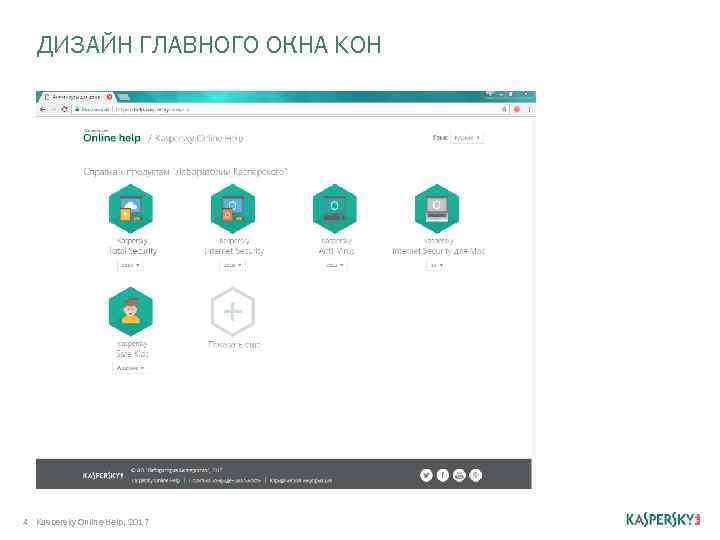Click the Kaspersky logo in page footer
This screenshot has width=720, height=540.
103,476
